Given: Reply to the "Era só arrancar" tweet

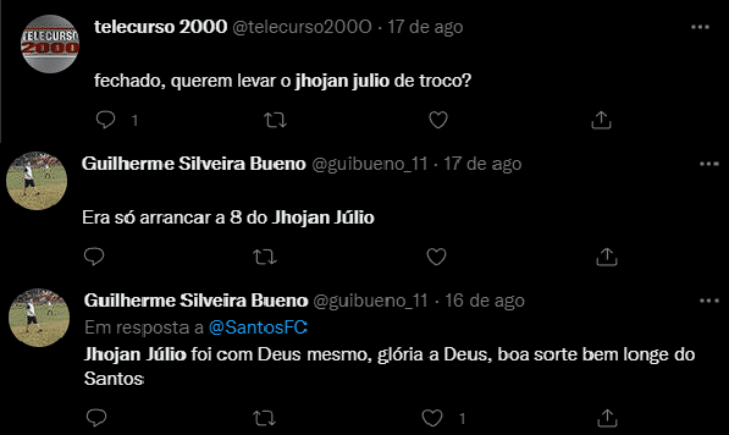Looking at the screenshot, I should pyautogui.click(x=95, y=257).
